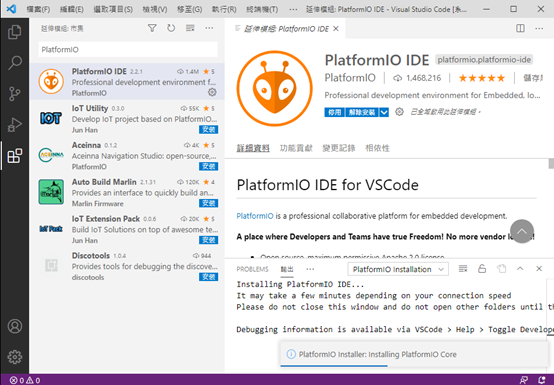Open Source Control view
The width and height of the screenshot is (554, 385).
click(x=14, y=94)
